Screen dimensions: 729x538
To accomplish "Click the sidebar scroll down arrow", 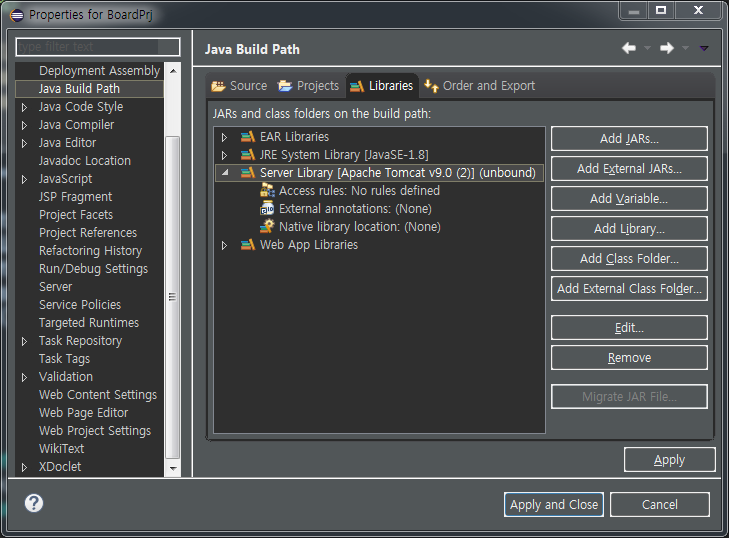I will pos(173,468).
